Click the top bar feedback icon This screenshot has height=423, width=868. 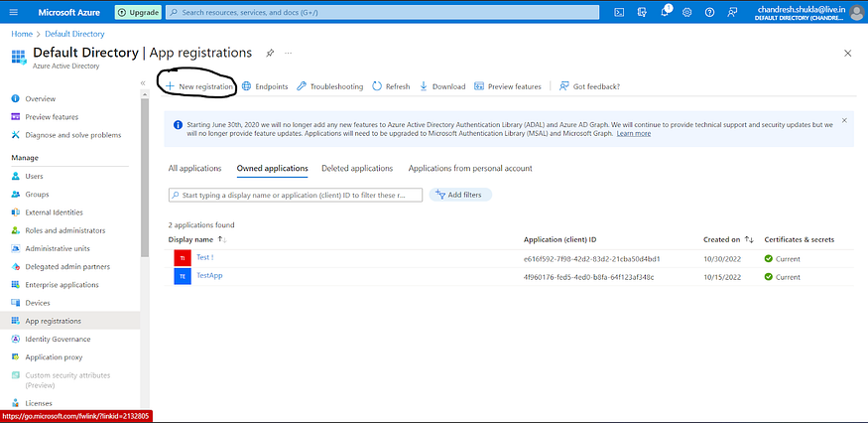[732, 12]
